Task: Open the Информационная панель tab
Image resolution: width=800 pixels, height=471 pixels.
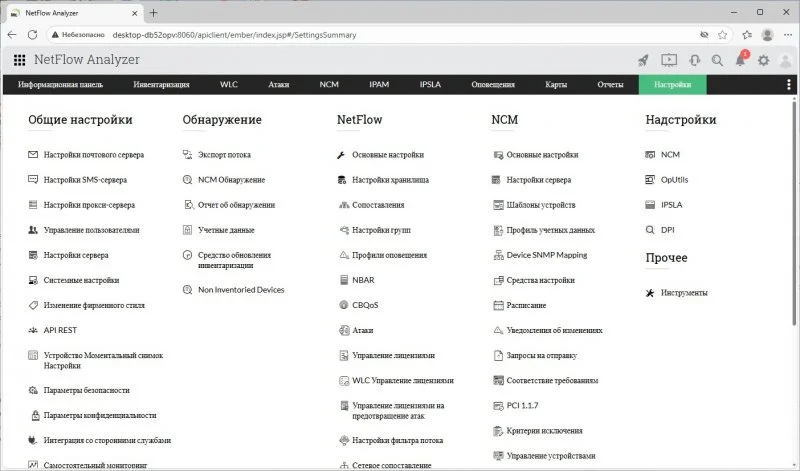Action: click(x=60, y=85)
